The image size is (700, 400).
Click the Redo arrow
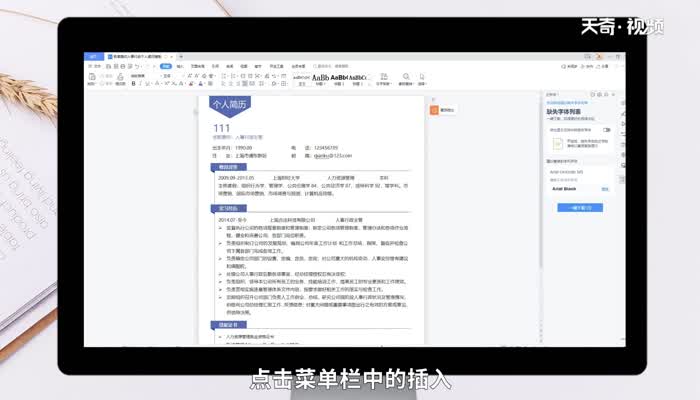149,66
